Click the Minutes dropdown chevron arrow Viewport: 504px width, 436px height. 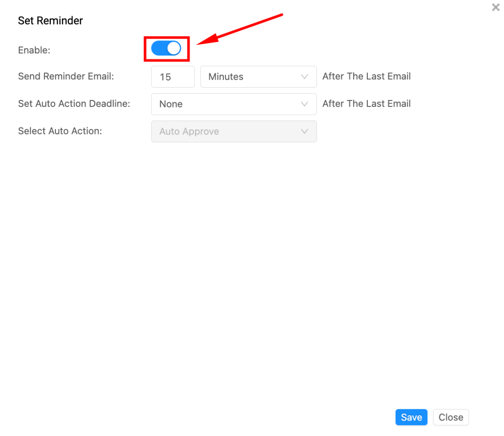[305, 77]
